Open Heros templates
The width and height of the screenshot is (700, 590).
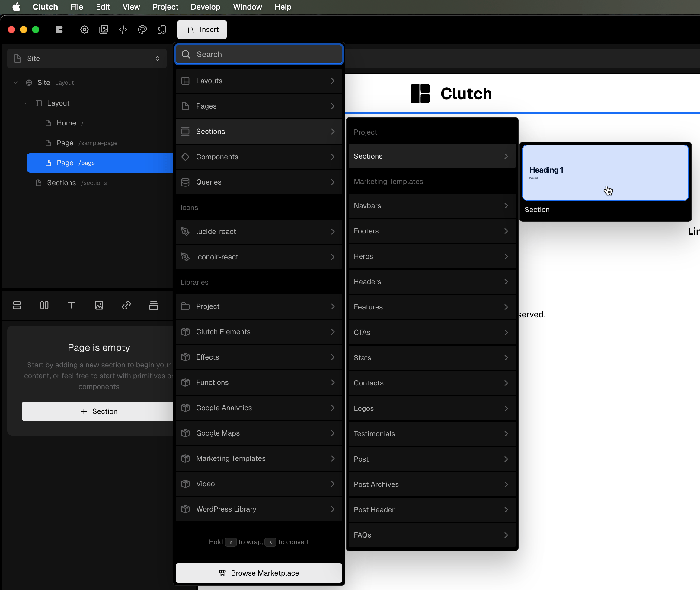click(432, 256)
